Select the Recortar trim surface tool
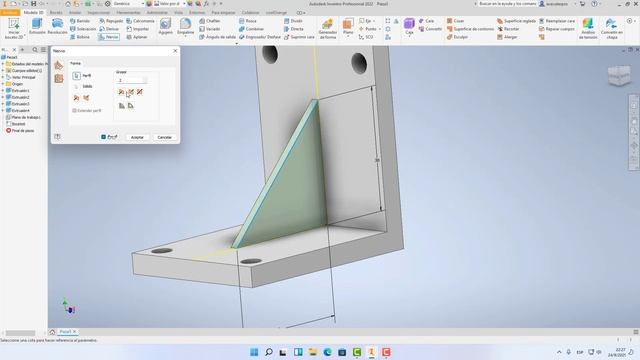The image size is (640, 360). pos(508,29)
